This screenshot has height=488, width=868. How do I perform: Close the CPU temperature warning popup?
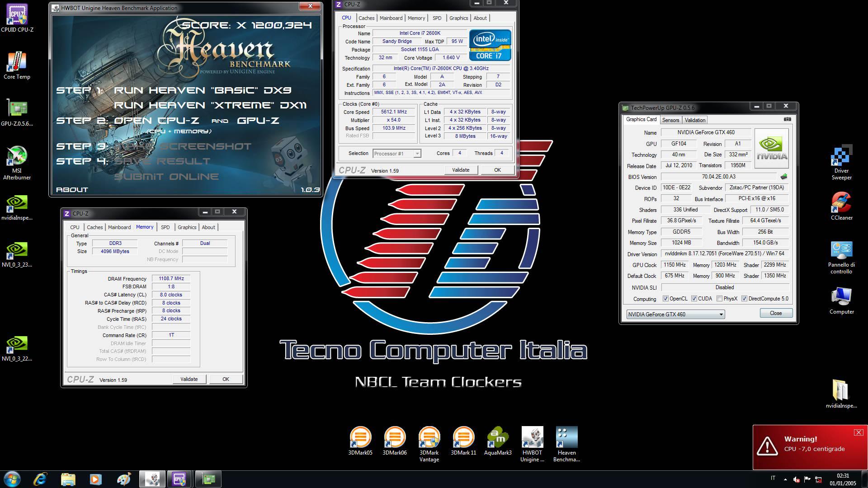coord(859,432)
